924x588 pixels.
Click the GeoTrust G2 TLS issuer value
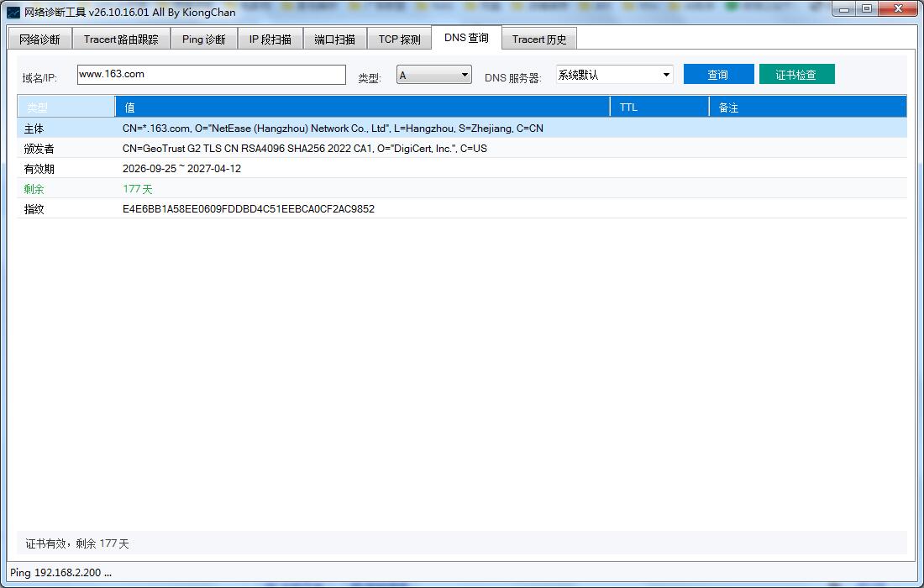pyautogui.click(x=305, y=149)
